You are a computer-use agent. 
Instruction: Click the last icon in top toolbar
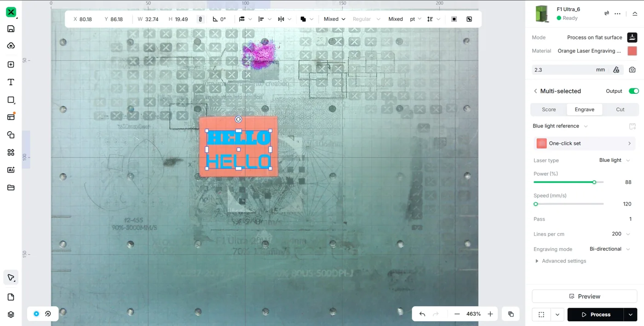click(469, 19)
